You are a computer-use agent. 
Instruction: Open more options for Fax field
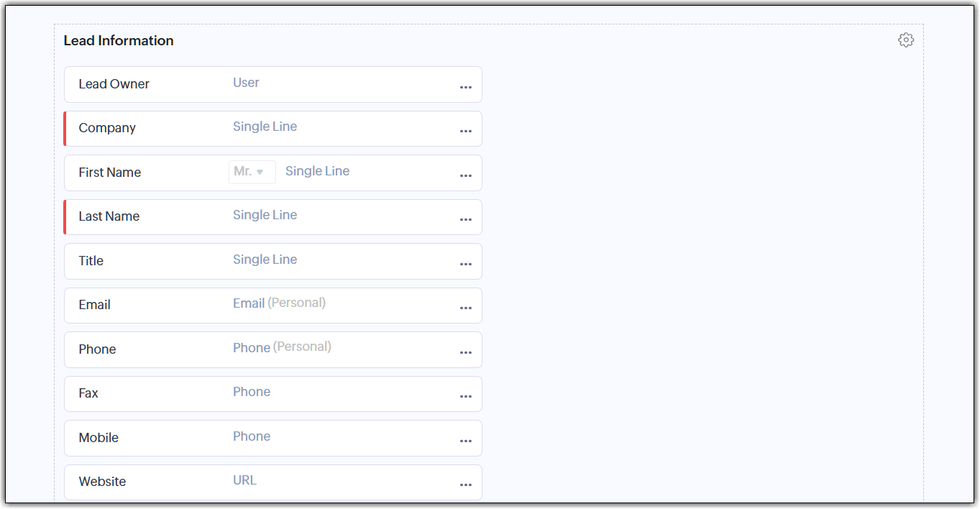click(466, 396)
